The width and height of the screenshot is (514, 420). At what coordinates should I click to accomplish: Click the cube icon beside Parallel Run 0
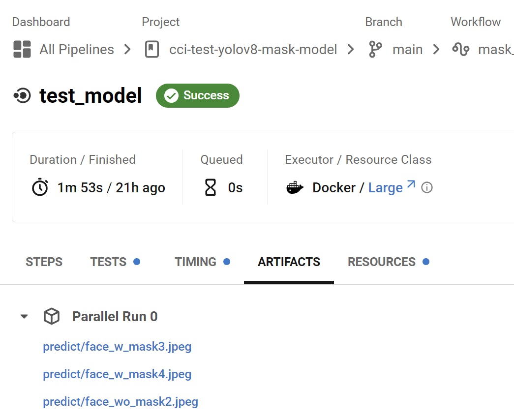[x=51, y=316]
